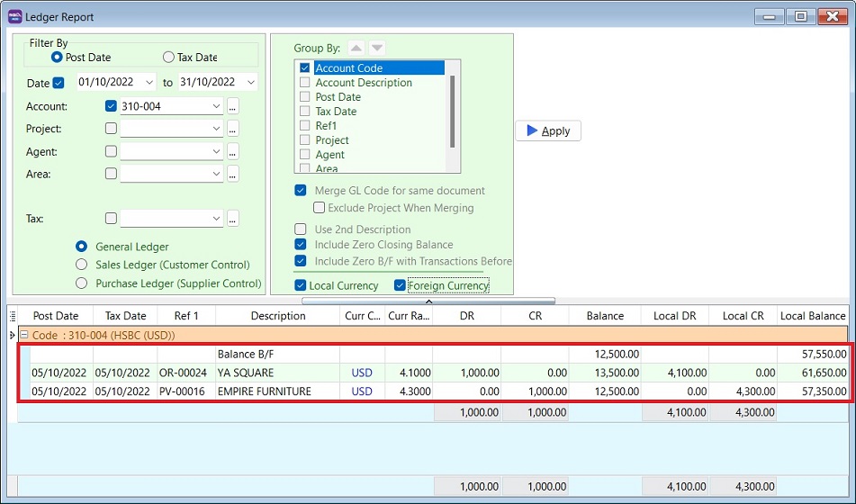Screen dimensions: 856x504
Task: Click the grid column chooser icon
Action: click(x=12, y=316)
